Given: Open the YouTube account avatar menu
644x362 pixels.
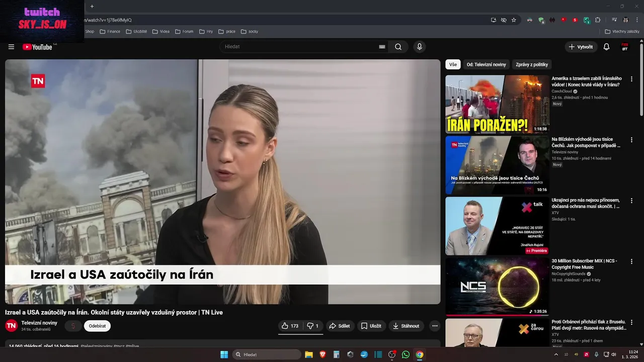Looking at the screenshot, I should click(625, 47).
